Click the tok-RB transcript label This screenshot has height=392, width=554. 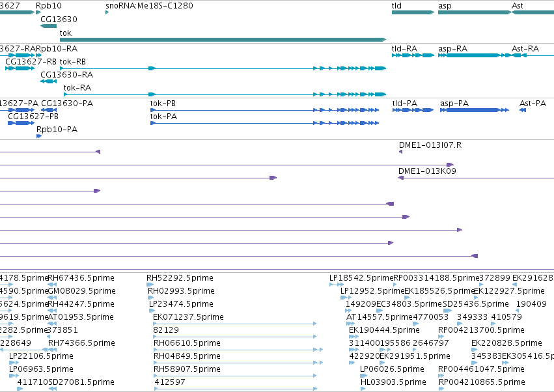click(x=73, y=62)
